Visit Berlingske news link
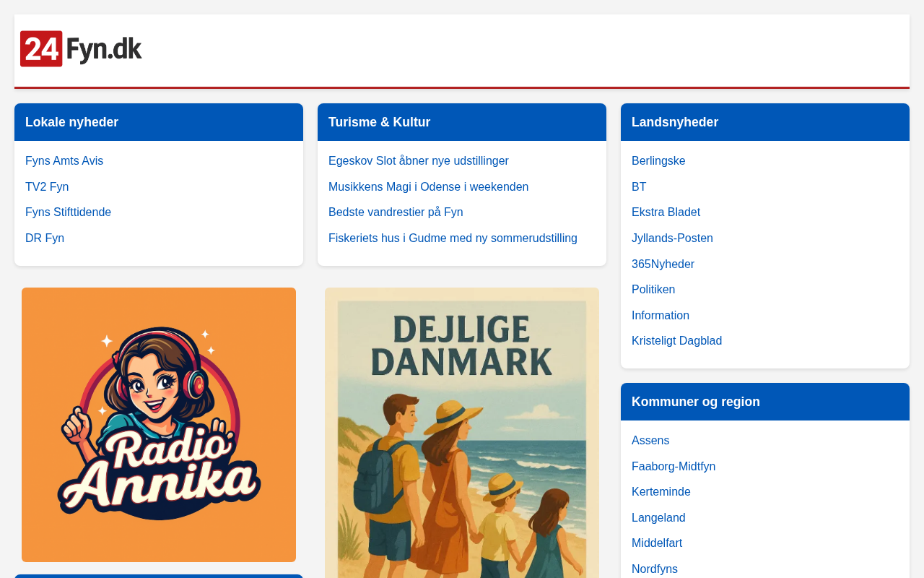This screenshot has width=924, height=578. click(x=658, y=161)
